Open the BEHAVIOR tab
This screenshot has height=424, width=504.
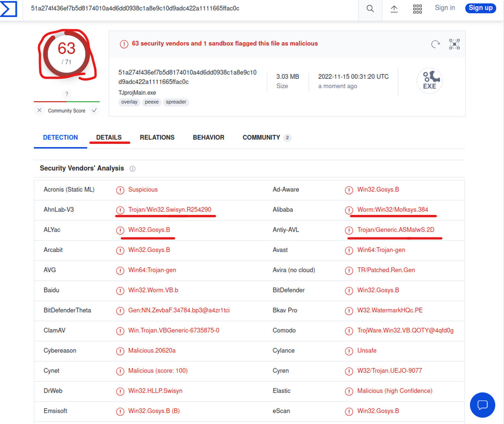(x=208, y=138)
